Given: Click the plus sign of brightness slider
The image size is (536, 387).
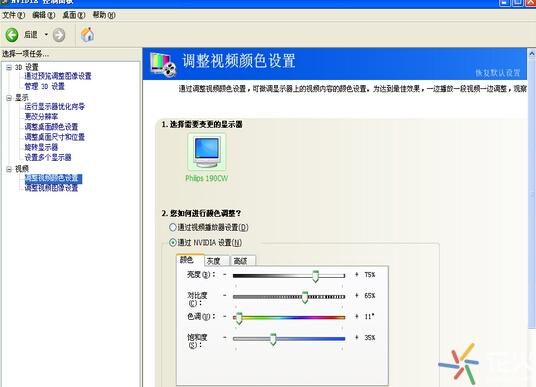Looking at the screenshot, I should 357,275.
